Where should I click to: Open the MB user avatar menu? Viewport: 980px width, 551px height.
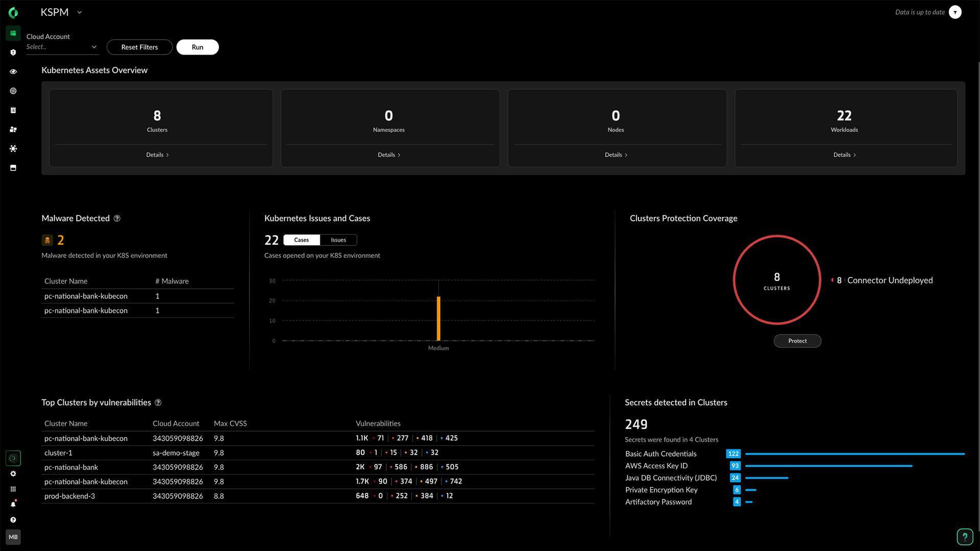pos(13,537)
